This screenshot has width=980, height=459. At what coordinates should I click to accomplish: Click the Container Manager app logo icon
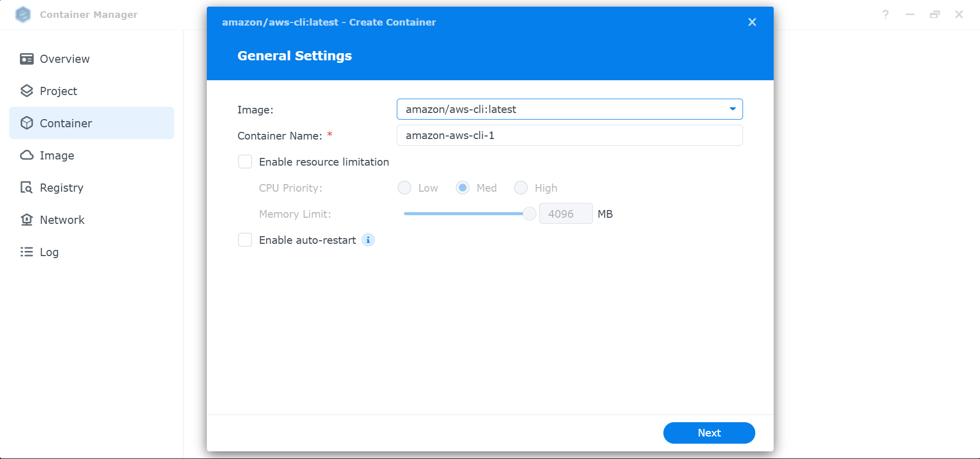[23, 14]
